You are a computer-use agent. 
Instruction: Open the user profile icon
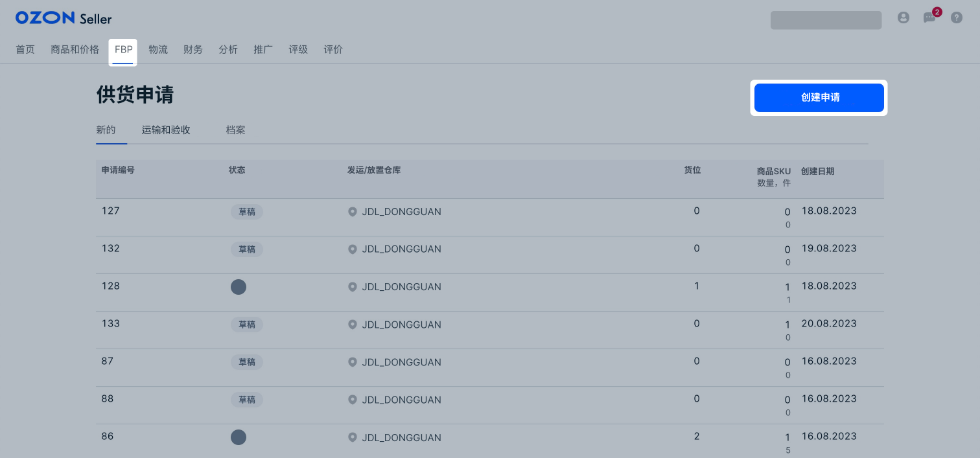coord(904,18)
